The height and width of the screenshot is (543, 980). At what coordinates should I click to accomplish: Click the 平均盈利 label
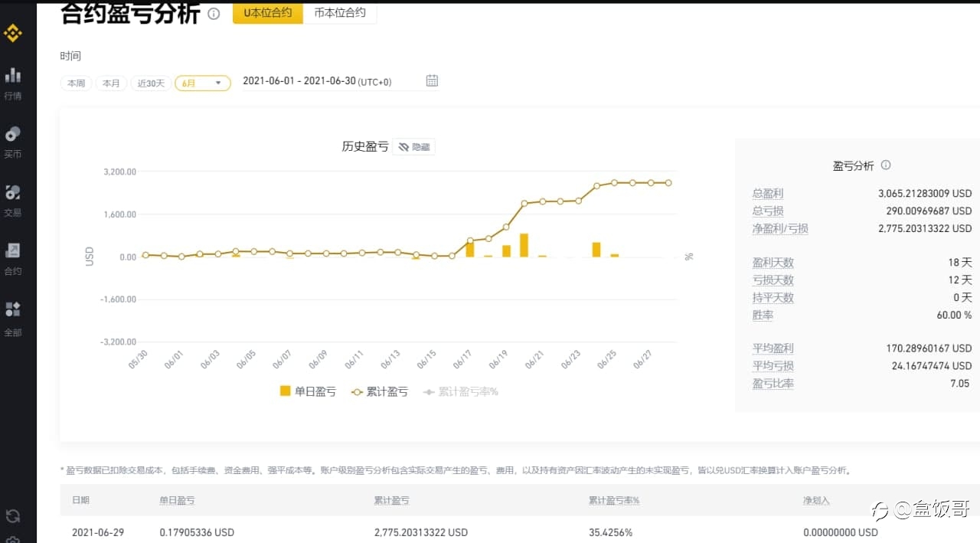(x=773, y=348)
